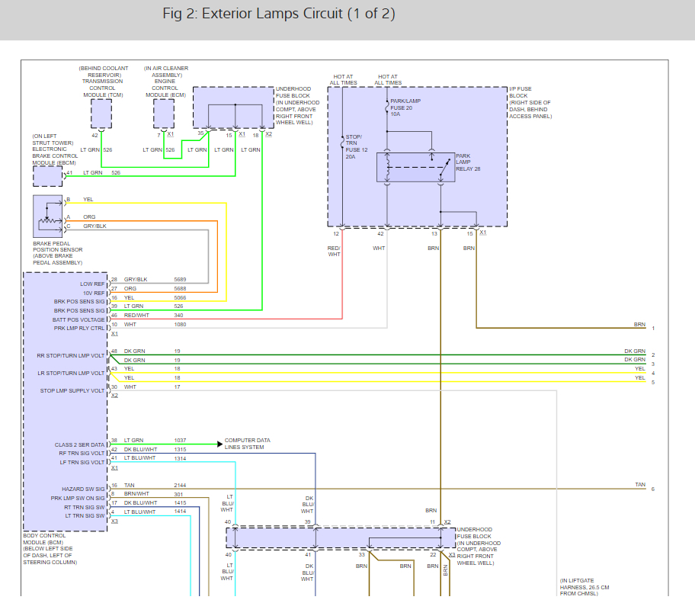Image resolution: width=695 pixels, height=616 pixels.
Task: Select 'LT TRN SIG SW' label
Action: pos(85,516)
